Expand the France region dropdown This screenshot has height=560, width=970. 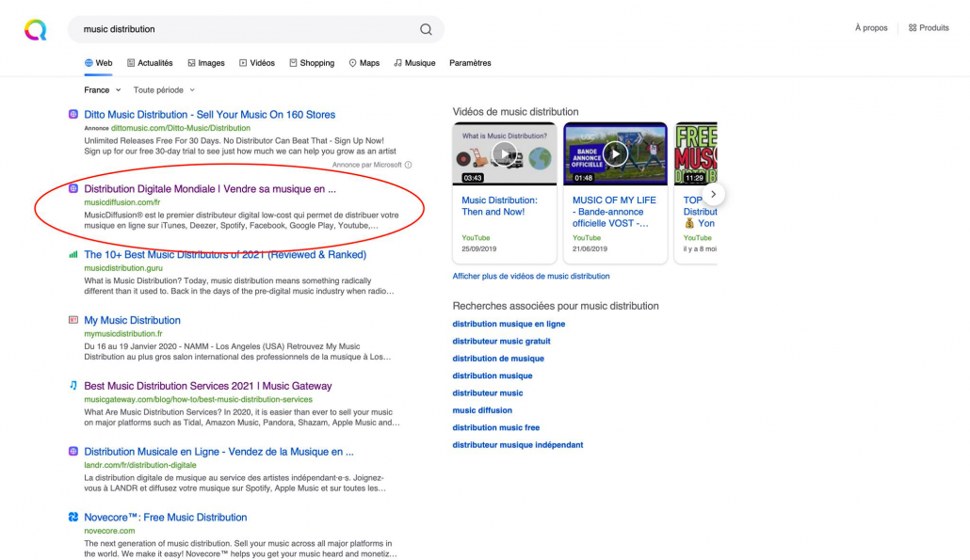(x=103, y=90)
